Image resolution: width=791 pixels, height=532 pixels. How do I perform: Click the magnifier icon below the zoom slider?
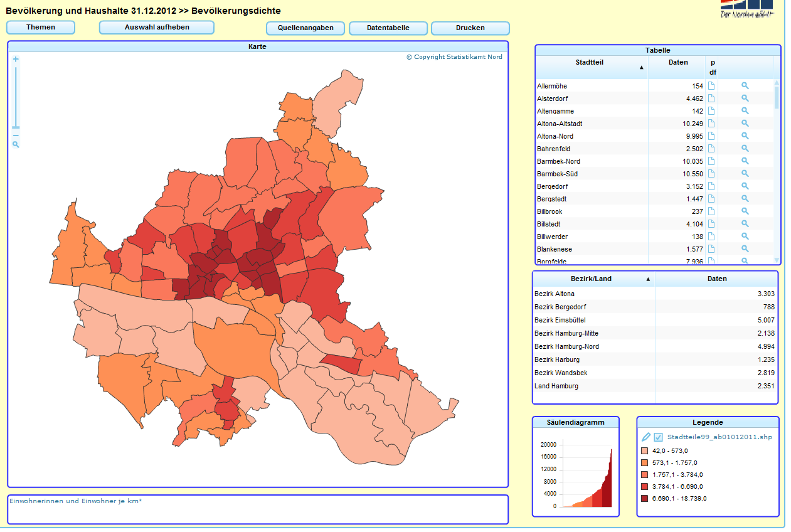click(16, 144)
